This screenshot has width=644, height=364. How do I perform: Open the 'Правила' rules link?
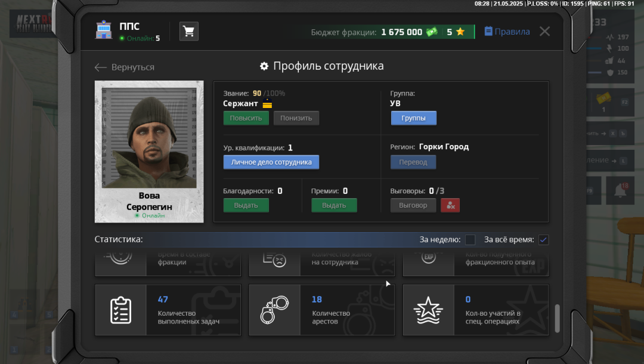507,32
